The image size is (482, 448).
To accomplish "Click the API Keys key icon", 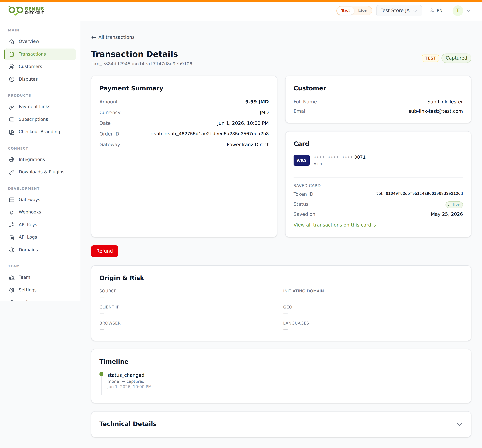I will click(12, 225).
